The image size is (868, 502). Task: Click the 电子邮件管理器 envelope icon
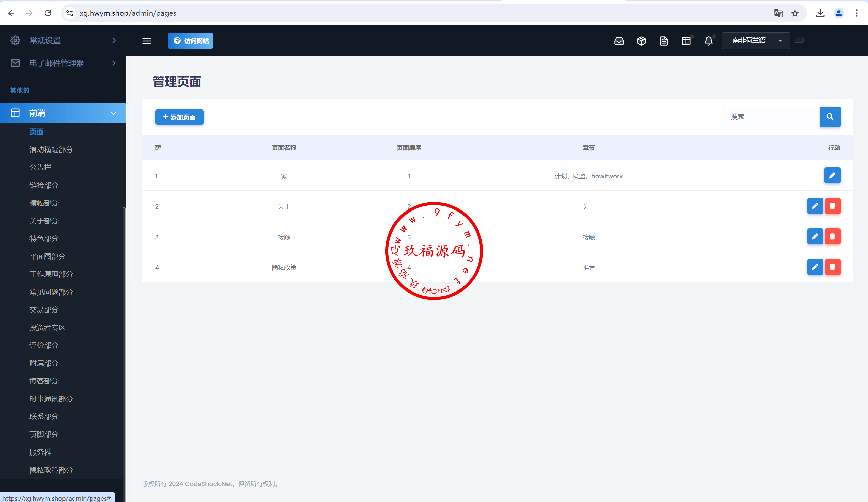click(15, 63)
